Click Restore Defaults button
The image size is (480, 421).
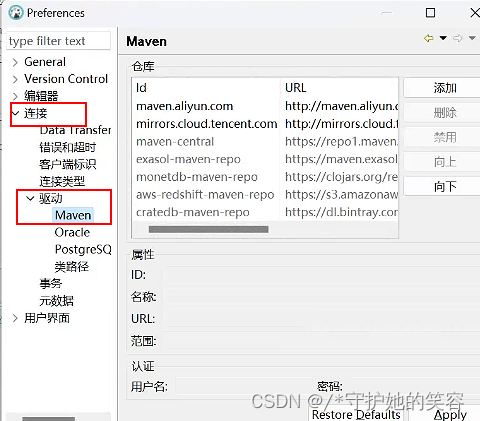356,415
